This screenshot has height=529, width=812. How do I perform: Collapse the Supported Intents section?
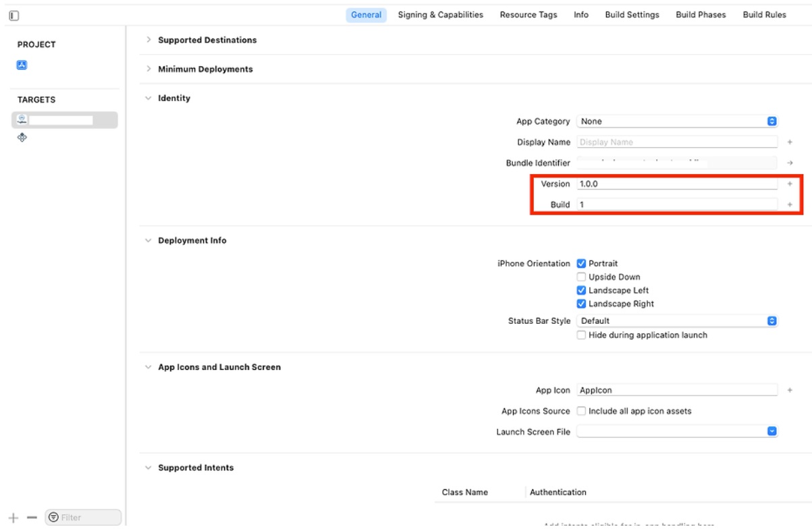tap(148, 468)
